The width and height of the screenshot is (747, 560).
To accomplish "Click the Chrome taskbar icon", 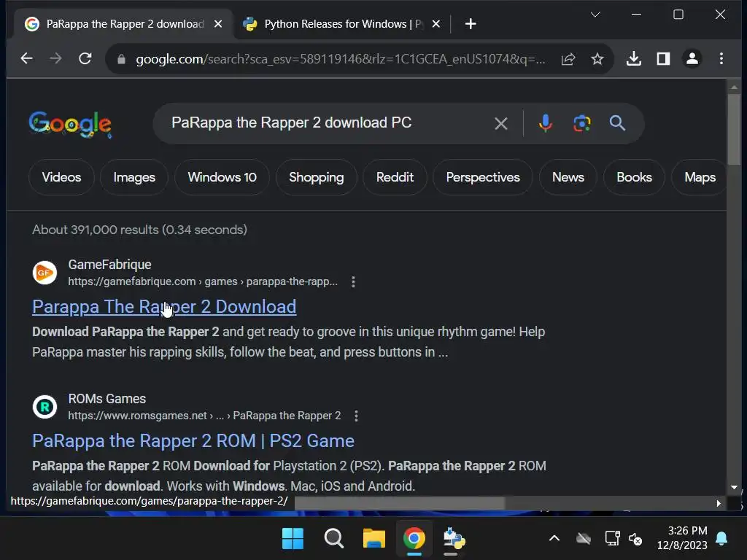I will point(414,539).
